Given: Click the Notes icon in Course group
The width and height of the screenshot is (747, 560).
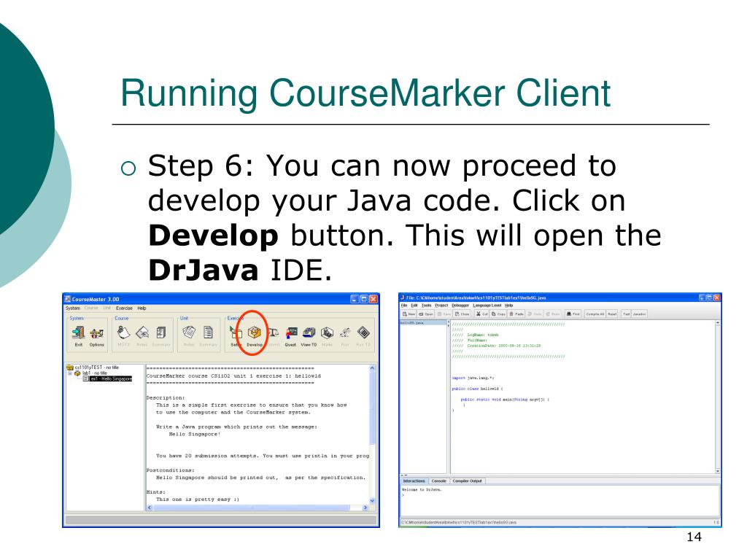Looking at the screenshot, I should [x=142, y=332].
